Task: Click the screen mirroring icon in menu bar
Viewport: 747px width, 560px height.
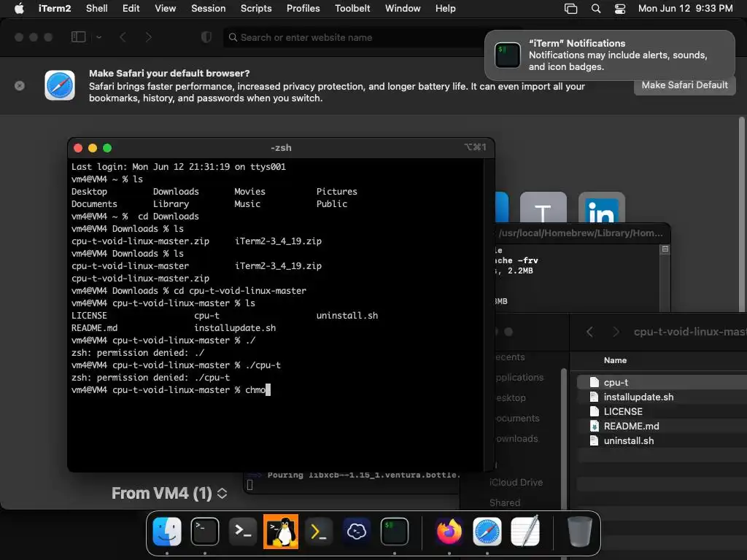Action: click(x=570, y=9)
